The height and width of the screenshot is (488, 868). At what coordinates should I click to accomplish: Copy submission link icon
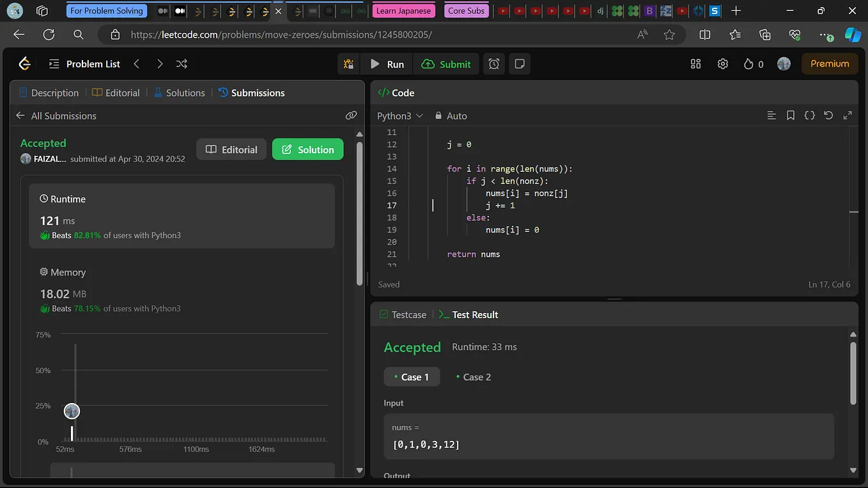[x=351, y=116]
